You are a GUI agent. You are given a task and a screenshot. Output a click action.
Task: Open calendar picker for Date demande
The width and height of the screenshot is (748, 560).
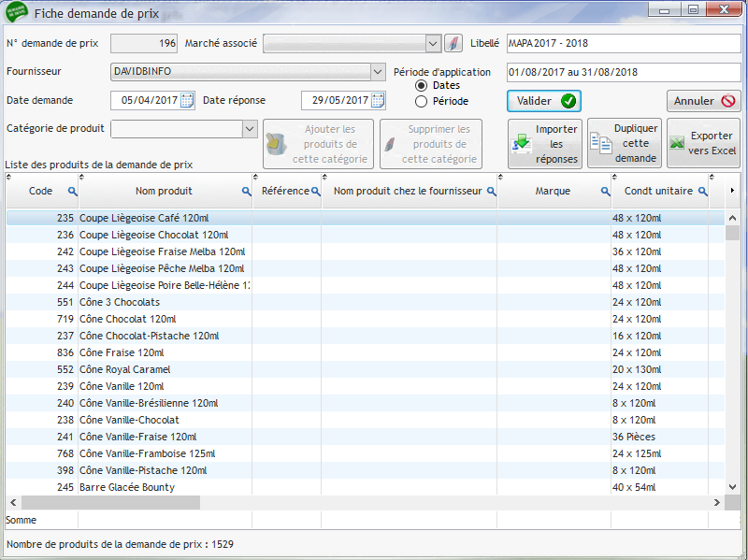(x=187, y=101)
